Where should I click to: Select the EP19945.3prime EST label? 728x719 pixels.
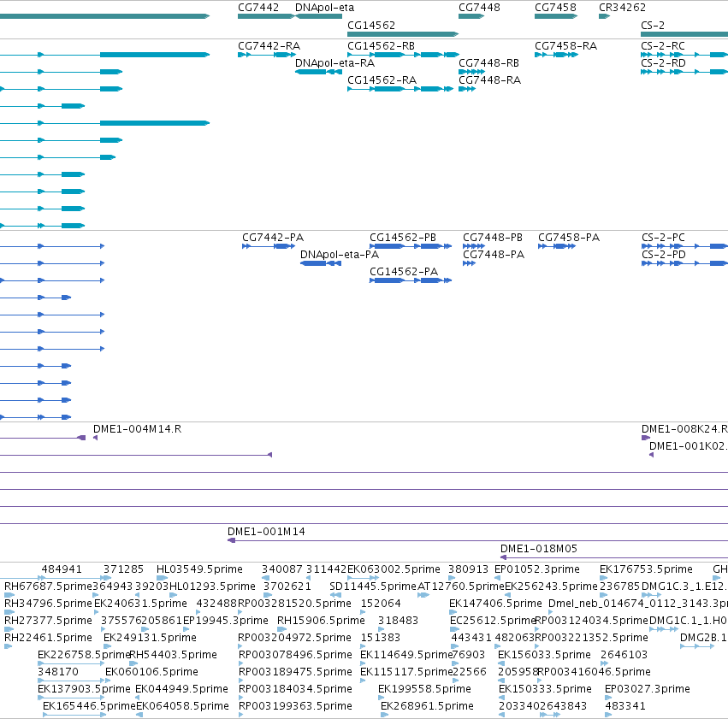(x=225, y=621)
